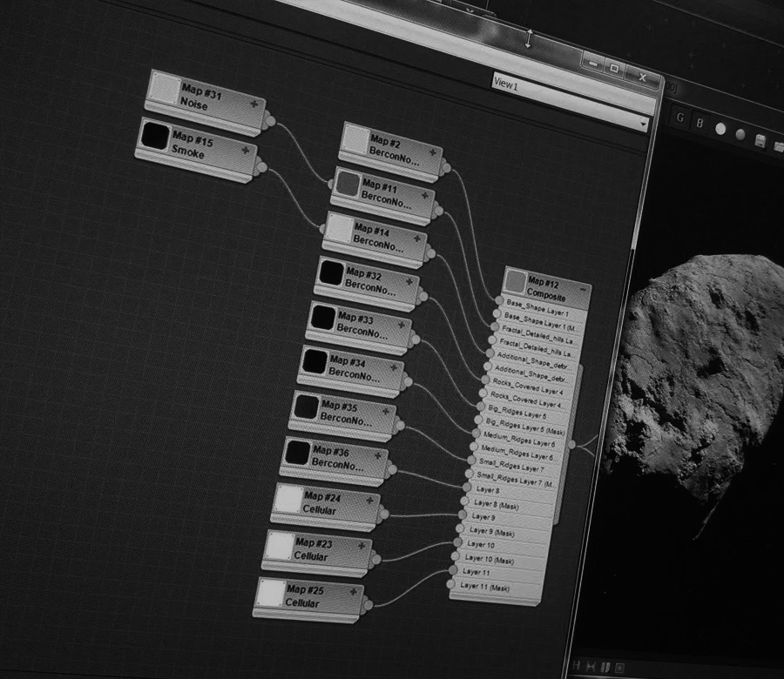This screenshot has width=784, height=679.
Task: Click output socket of Map #35
Action: pyautogui.click(x=400, y=426)
